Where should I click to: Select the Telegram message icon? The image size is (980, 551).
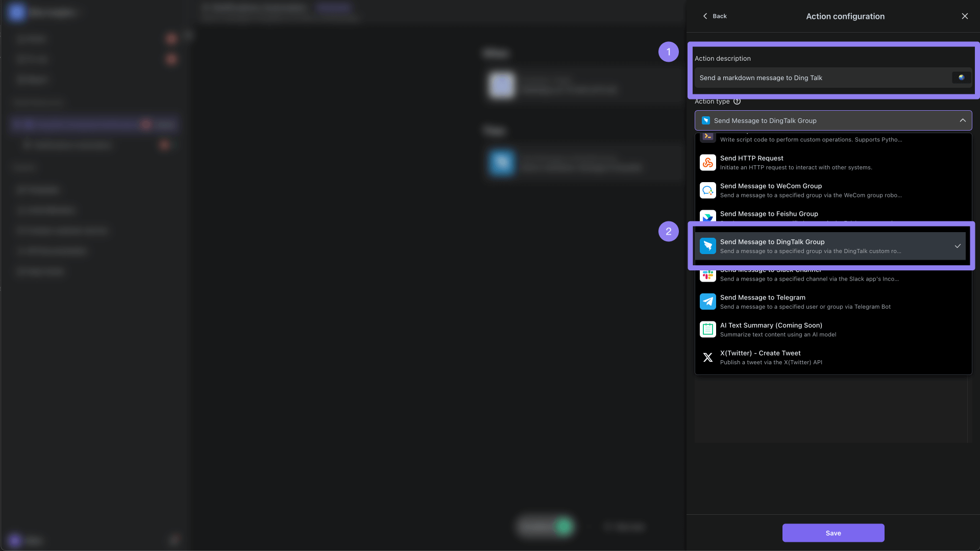[x=707, y=302]
